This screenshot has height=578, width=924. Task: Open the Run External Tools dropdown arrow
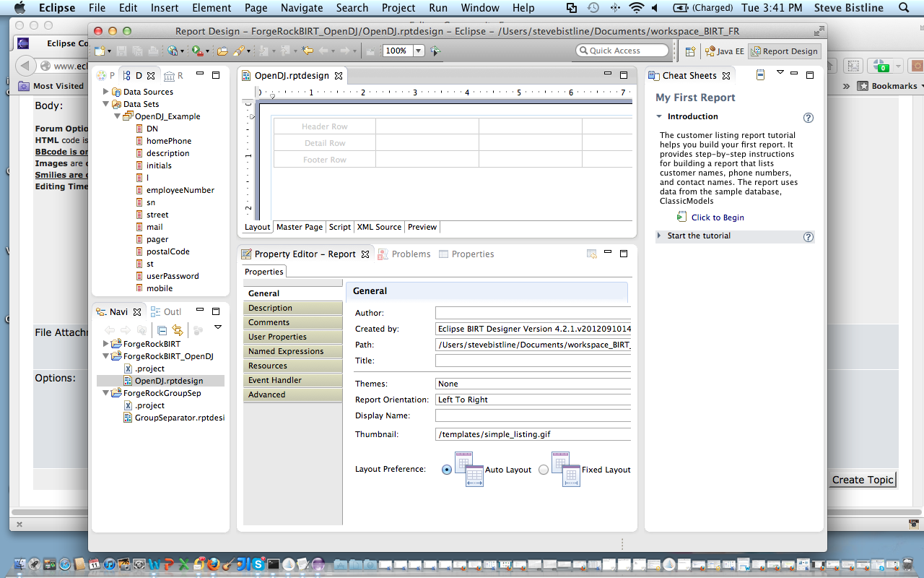point(207,51)
